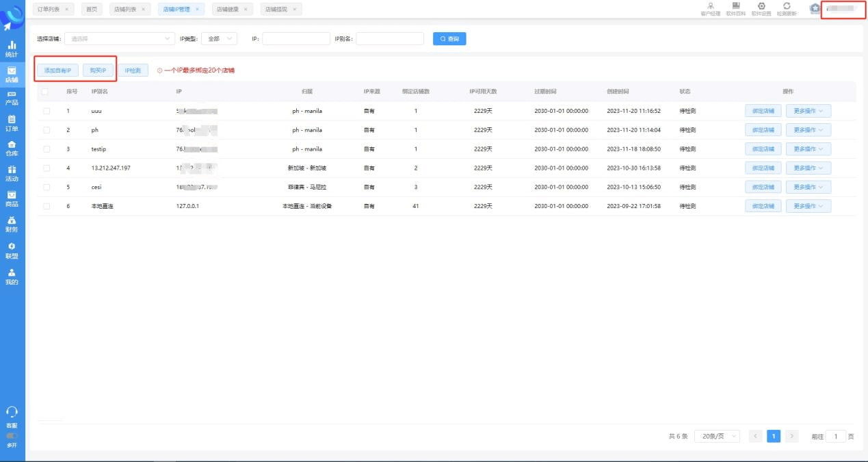Click the 客服 headset support icon

[x=12, y=413]
